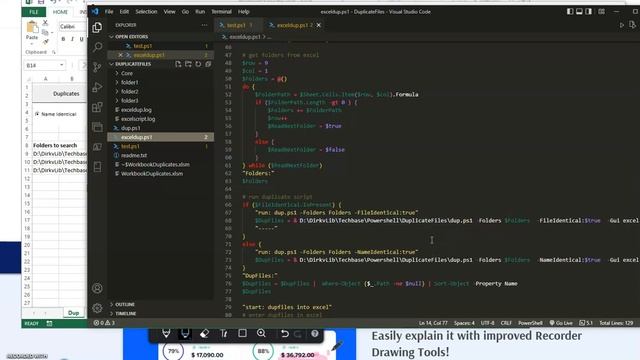Image resolution: width=640 pixels, height=360 pixels.
Task: Click FILE tab in Excel
Action: coord(33,12)
